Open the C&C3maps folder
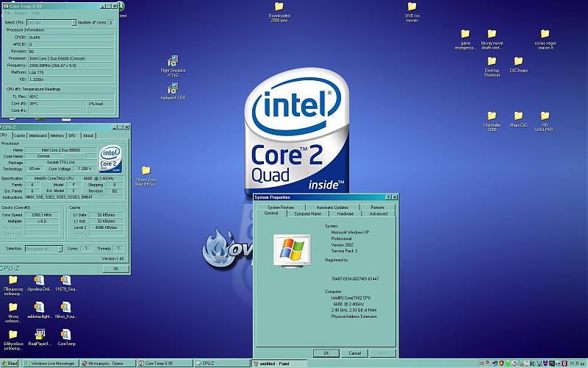This screenshot has height=368, width=588. (519, 65)
